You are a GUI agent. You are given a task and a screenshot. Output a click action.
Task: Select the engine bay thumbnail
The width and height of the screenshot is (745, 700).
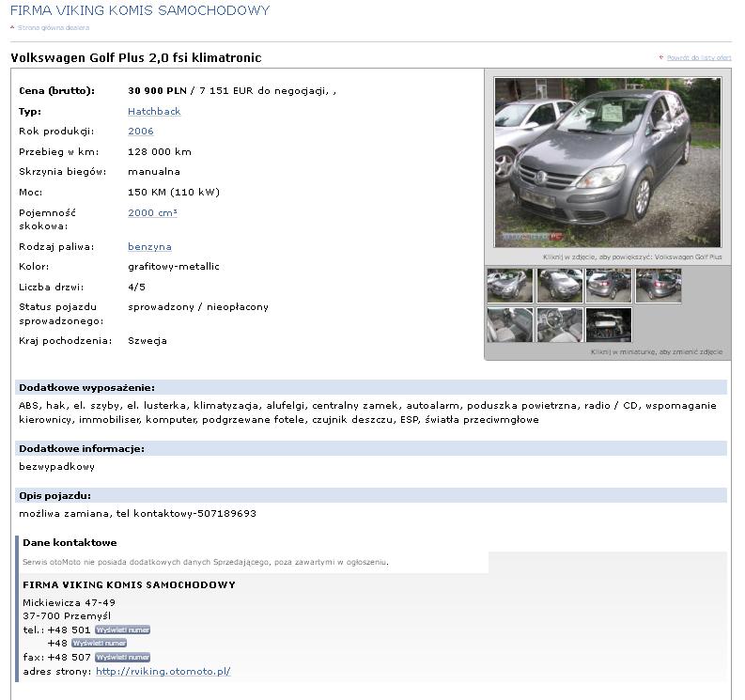point(609,325)
